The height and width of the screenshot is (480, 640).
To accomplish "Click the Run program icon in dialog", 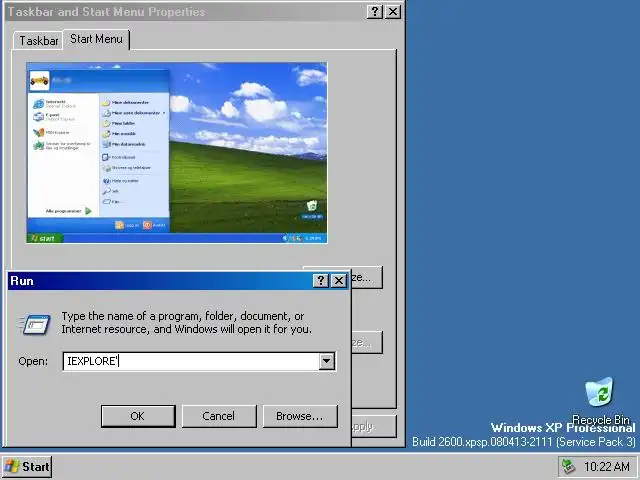I will point(35,324).
